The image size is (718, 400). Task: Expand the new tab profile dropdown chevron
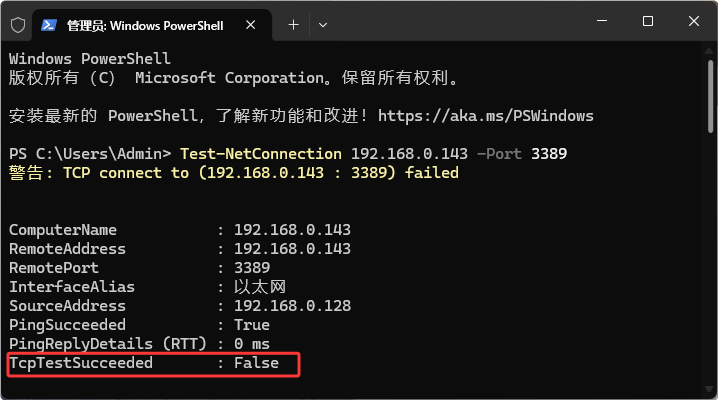tap(322, 23)
